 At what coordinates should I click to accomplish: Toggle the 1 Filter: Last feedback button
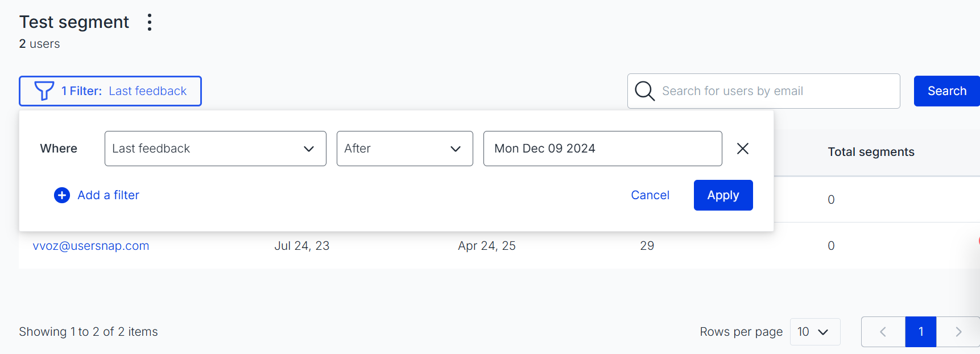pyautogui.click(x=110, y=91)
